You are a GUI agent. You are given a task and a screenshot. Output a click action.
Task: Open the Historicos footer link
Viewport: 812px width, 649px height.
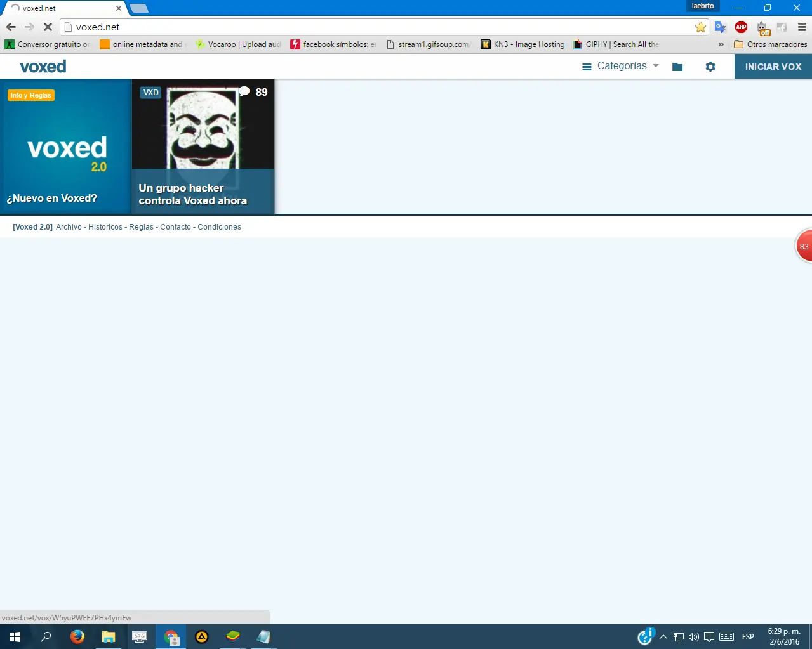[x=105, y=227]
